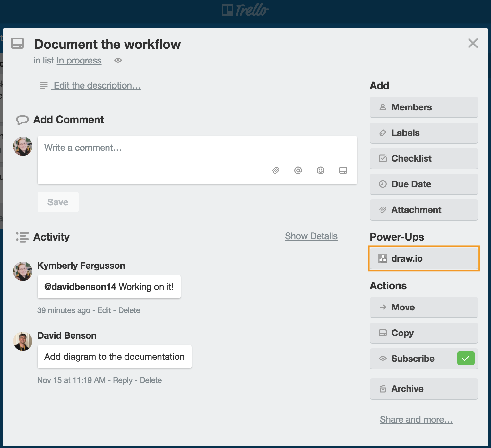The image size is (491, 448).
Task: Click the Move action
Action: click(x=424, y=307)
